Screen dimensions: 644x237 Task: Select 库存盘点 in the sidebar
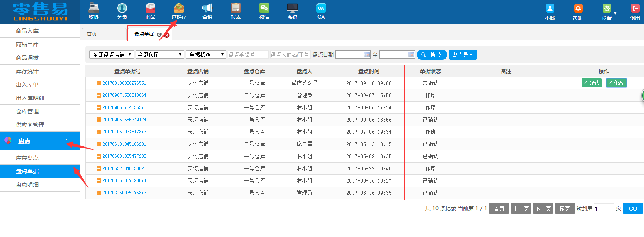click(x=27, y=158)
